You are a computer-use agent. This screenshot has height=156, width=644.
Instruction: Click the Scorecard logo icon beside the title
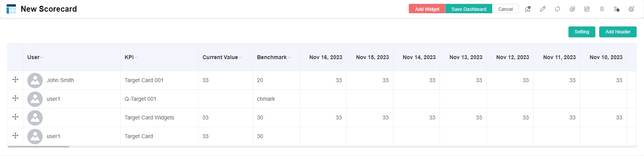tap(11, 9)
